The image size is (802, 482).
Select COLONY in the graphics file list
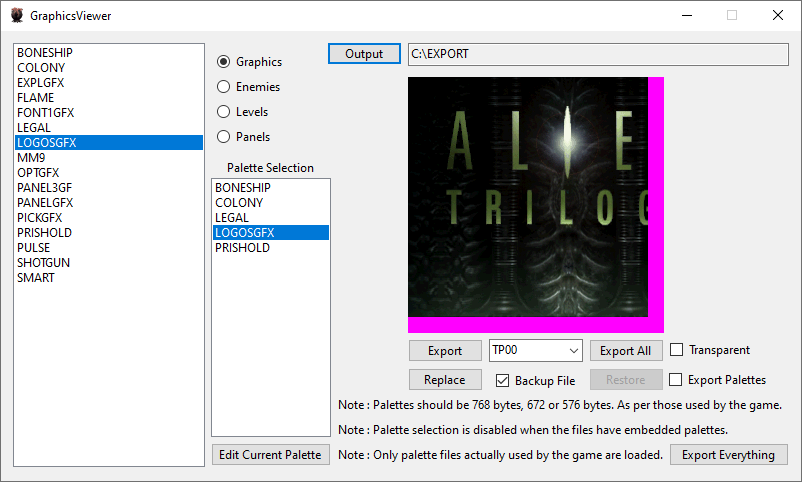point(109,68)
